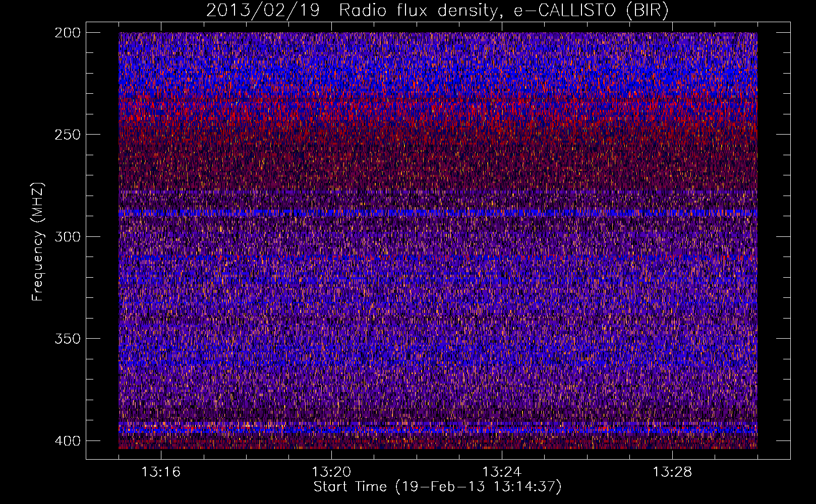This screenshot has height=504, width=816.
Task: Click the 13:24 time tick label
Action: pos(502,472)
